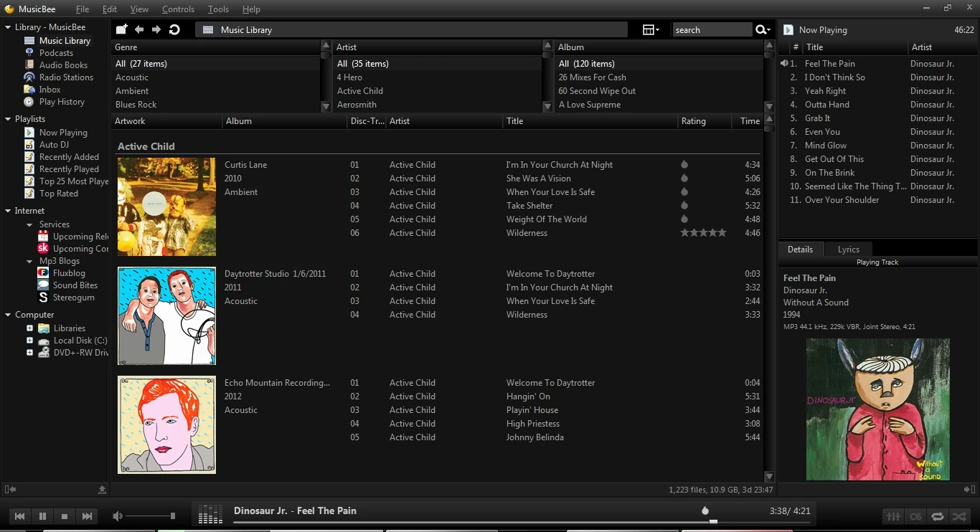Viewport: 980px width, 532px height.
Task: Collapse the Playlists section
Action: [7, 119]
